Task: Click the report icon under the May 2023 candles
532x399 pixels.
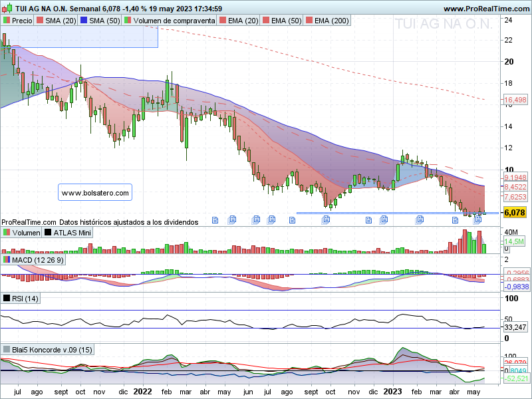Action: tap(477, 219)
